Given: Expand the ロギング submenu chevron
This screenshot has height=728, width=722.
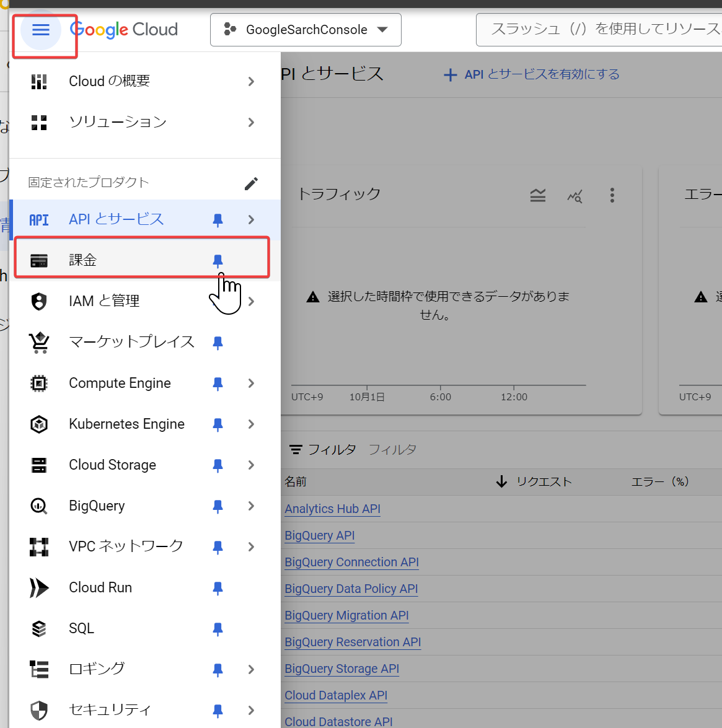Looking at the screenshot, I should (x=251, y=669).
